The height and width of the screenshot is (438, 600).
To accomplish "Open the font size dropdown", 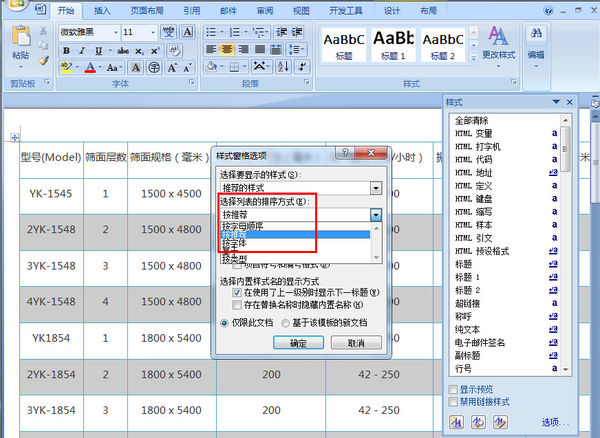I will 153,33.
